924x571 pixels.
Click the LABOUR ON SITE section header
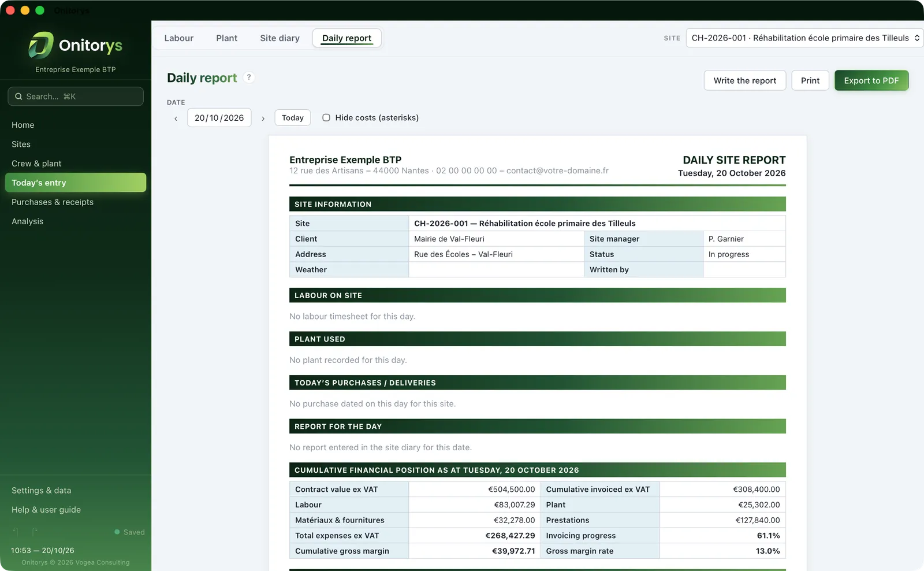pyautogui.click(x=538, y=295)
